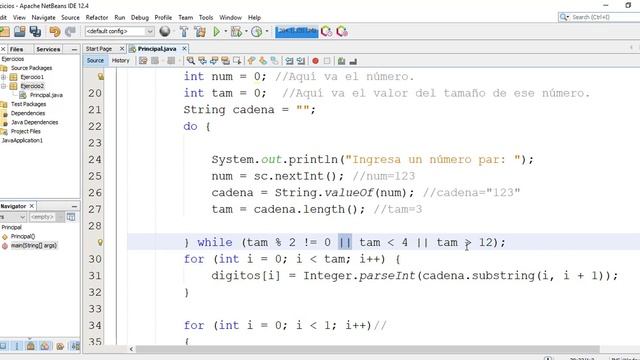Open the Navigate menu
The height and width of the screenshot is (360, 640).
click(x=43, y=18)
